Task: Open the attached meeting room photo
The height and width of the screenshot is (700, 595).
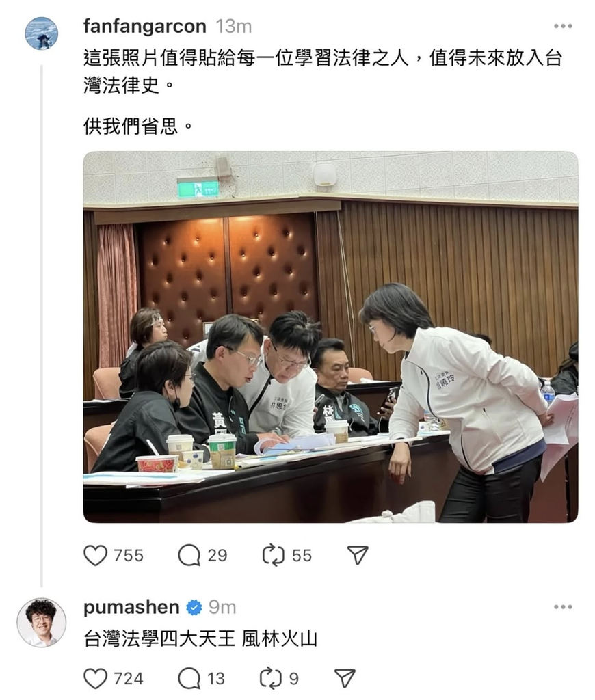Action: coord(330,337)
